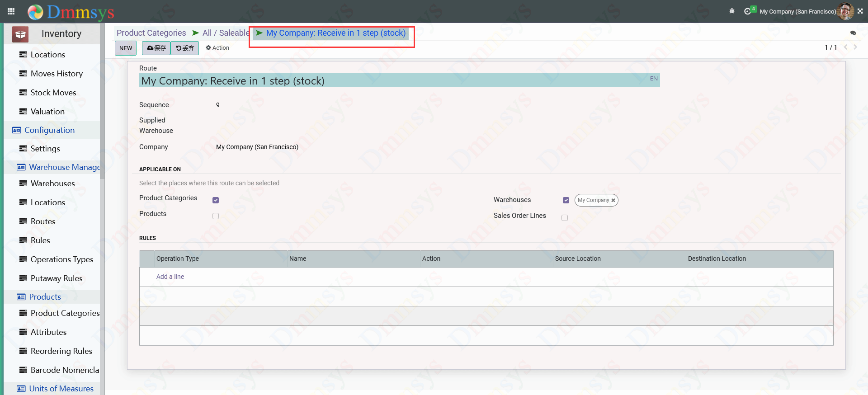Viewport: 868px width, 395px height.
Task: Remove the My Company warehouse tag
Action: 613,200
